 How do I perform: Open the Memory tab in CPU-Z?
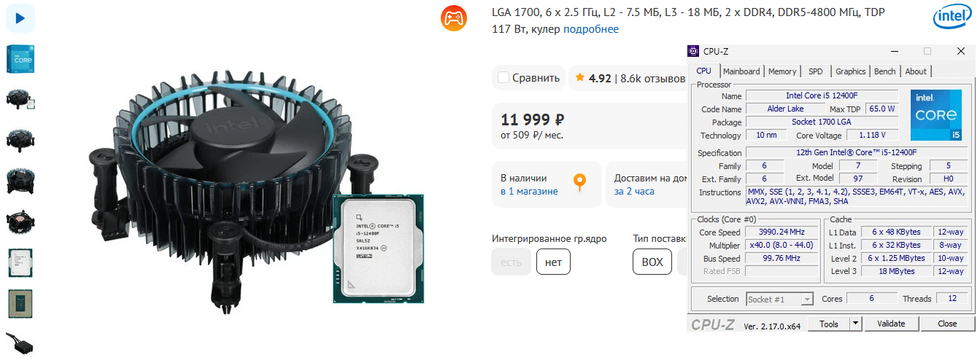(782, 71)
